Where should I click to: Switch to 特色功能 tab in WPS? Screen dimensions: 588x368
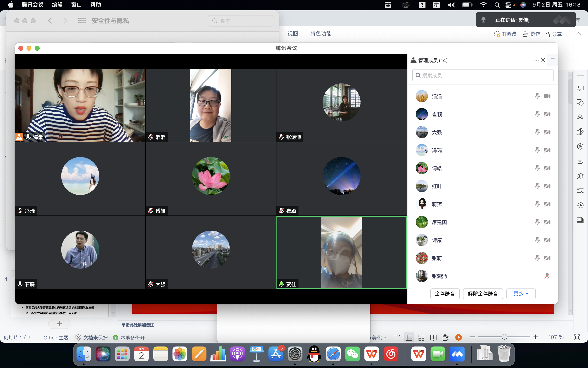321,34
